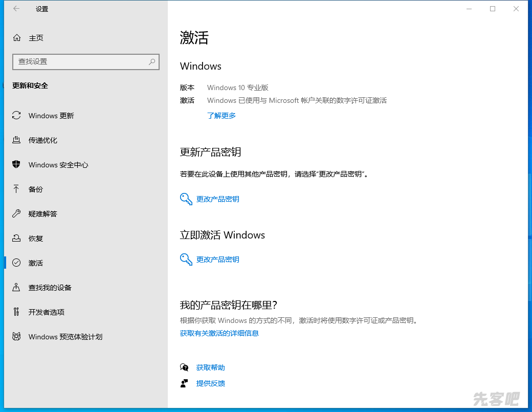Viewport: 532px width, 412px height.
Task: Click the back arrow in Settings header
Action: (16, 9)
